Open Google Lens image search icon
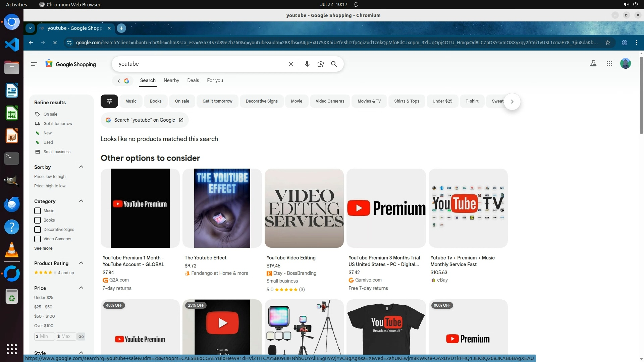The width and height of the screenshot is (644, 362). (x=320, y=64)
